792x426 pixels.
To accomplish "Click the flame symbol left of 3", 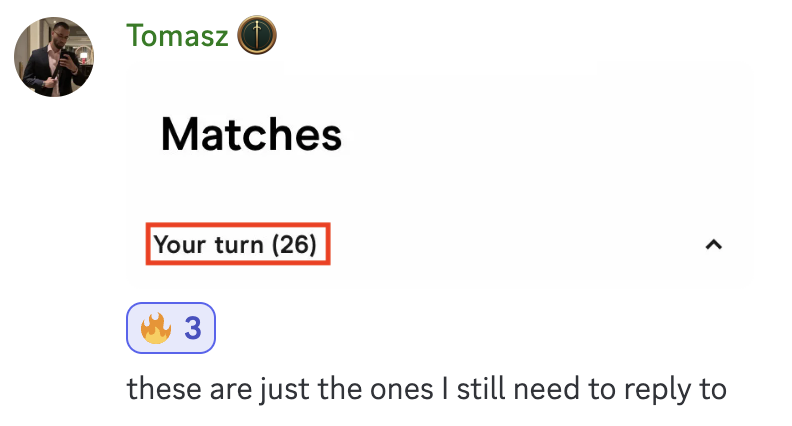I will [x=156, y=328].
